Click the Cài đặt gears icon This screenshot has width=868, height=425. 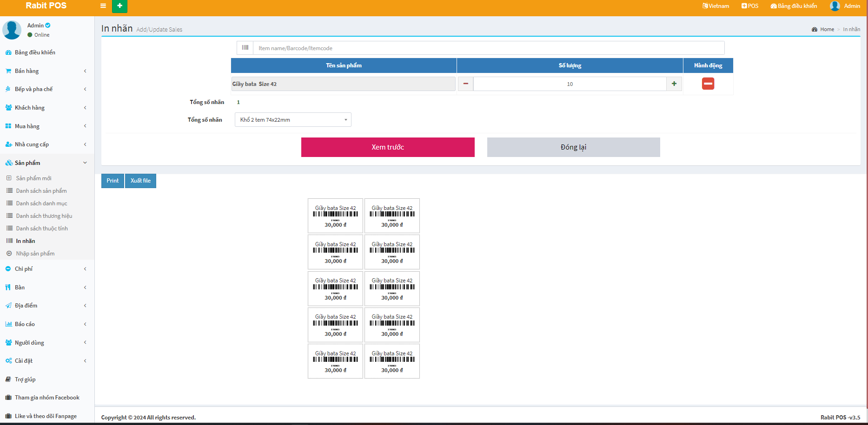[x=8, y=361]
